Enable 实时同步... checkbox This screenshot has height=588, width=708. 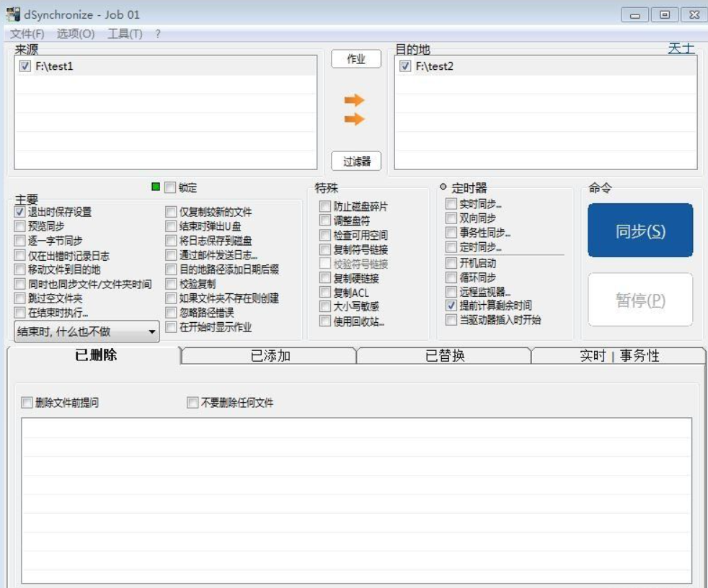click(451, 203)
